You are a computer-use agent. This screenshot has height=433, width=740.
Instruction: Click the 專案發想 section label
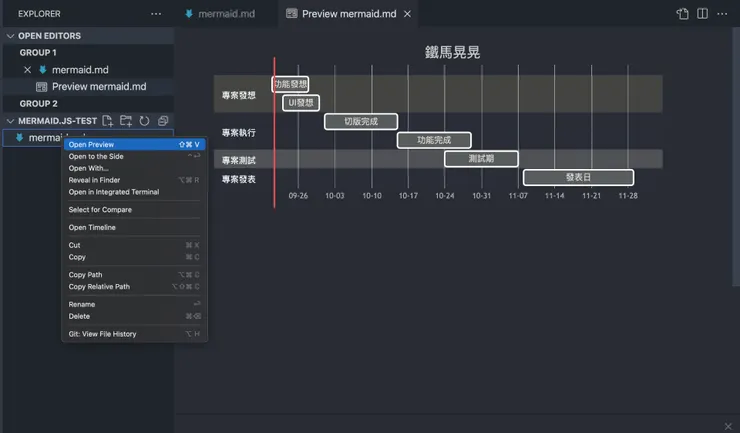pos(239,95)
